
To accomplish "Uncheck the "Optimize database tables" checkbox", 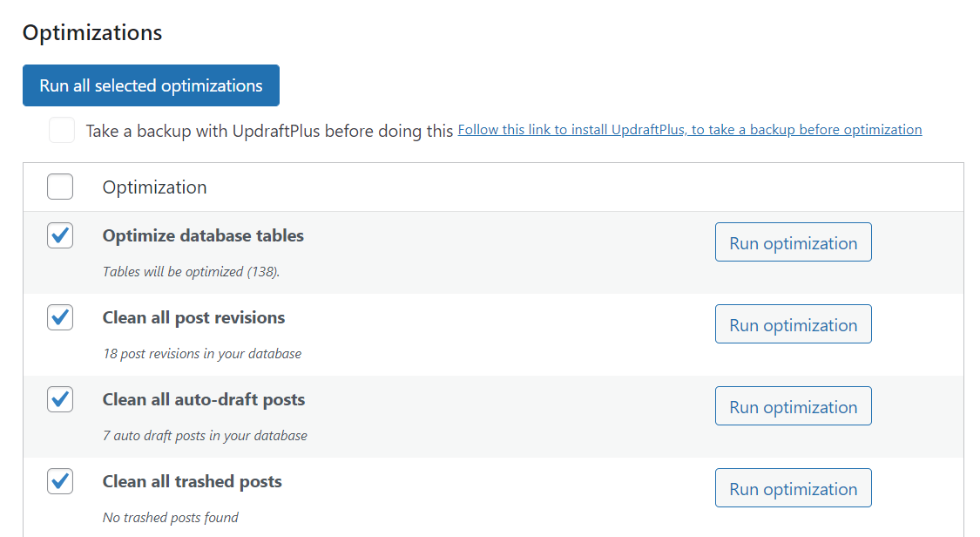I will pyautogui.click(x=59, y=235).
